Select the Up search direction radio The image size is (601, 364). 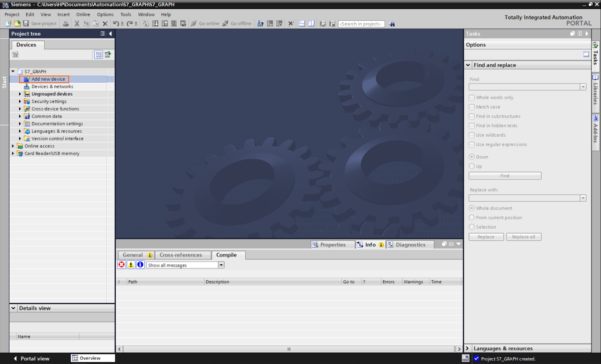472,166
